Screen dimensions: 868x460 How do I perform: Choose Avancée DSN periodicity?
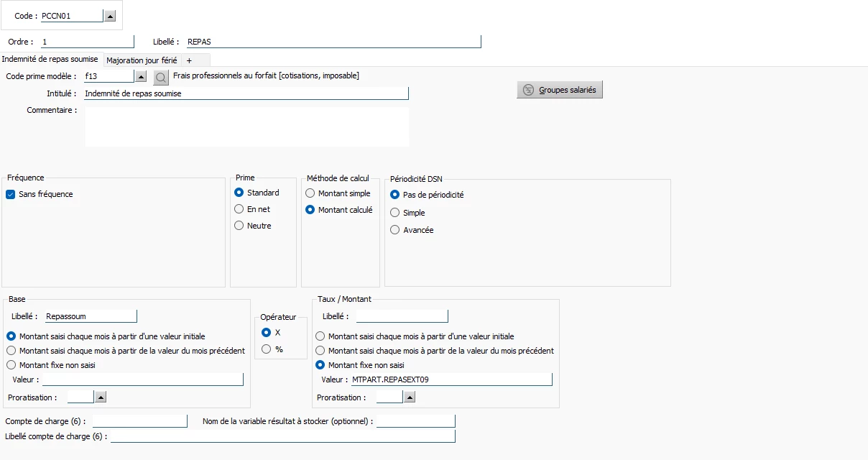394,230
